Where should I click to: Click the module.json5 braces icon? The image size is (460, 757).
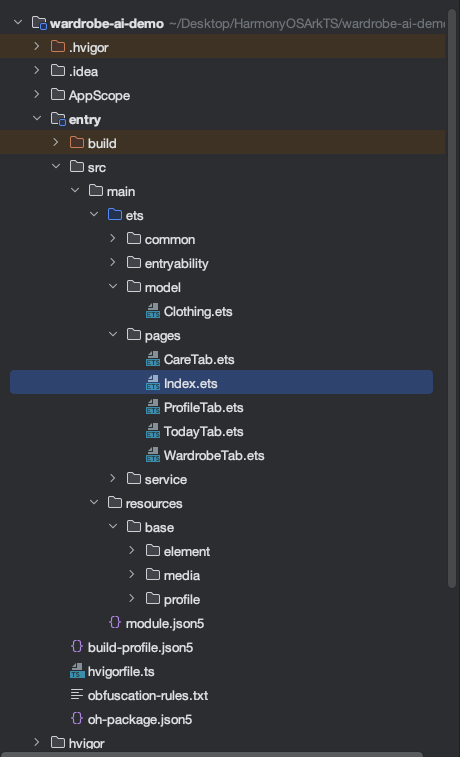pyautogui.click(x=114, y=623)
